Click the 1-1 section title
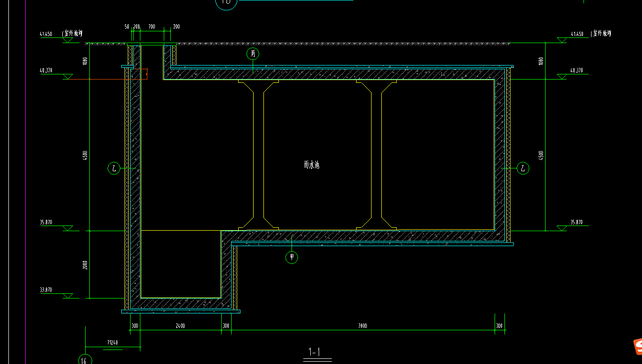The image size is (642, 364). point(314,352)
